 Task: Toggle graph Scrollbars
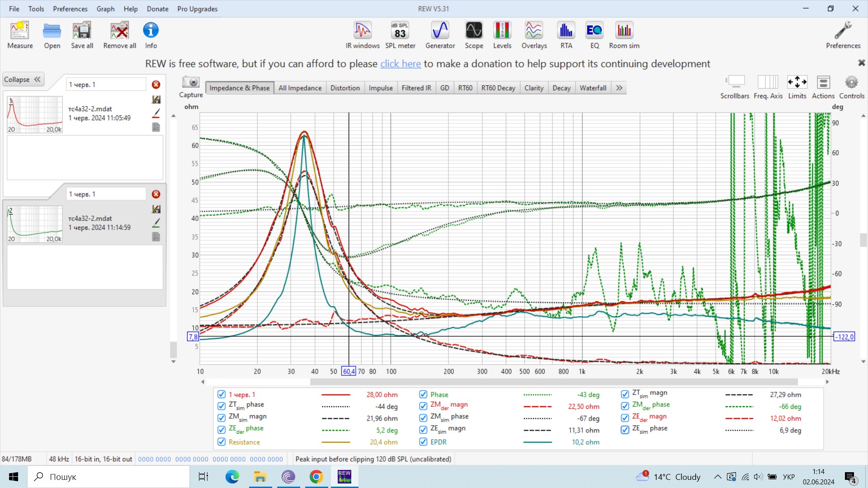pyautogui.click(x=735, y=87)
